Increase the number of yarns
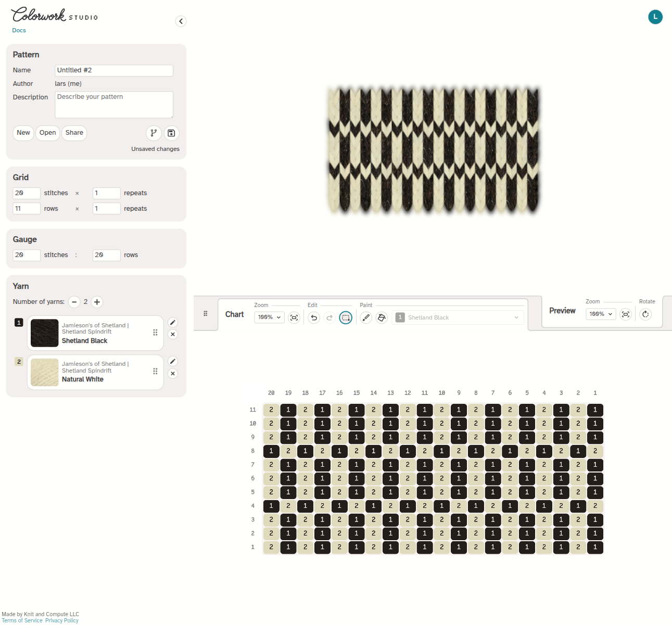The width and height of the screenshot is (672, 625). pos(97,302)
